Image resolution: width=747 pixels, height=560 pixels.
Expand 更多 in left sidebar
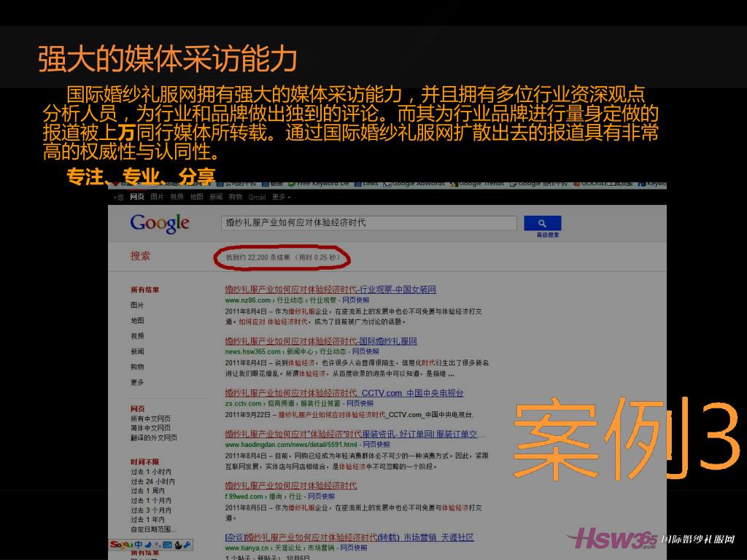(137, 382)
